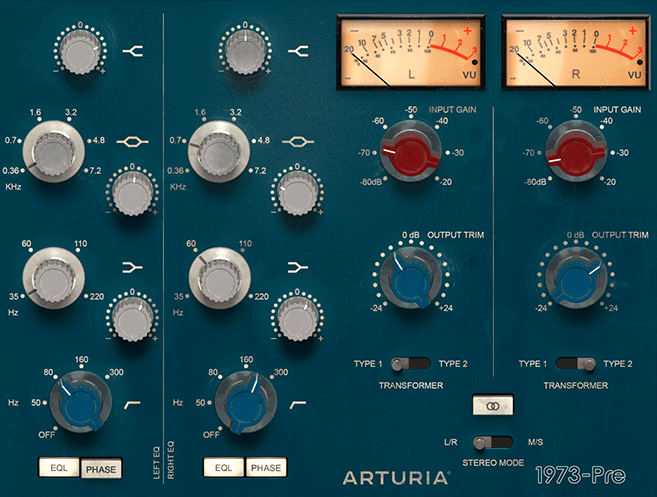Image resolution: width=657 pixels, height=497 pixels.
Task: Click the Left EQ low gain knob
Action: tap(132, 320)
